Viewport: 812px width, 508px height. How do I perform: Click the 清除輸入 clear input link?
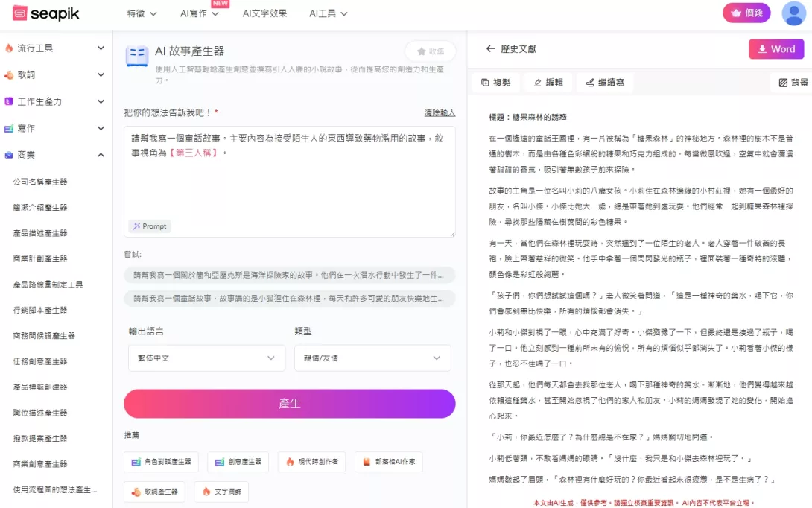[440, 113]
